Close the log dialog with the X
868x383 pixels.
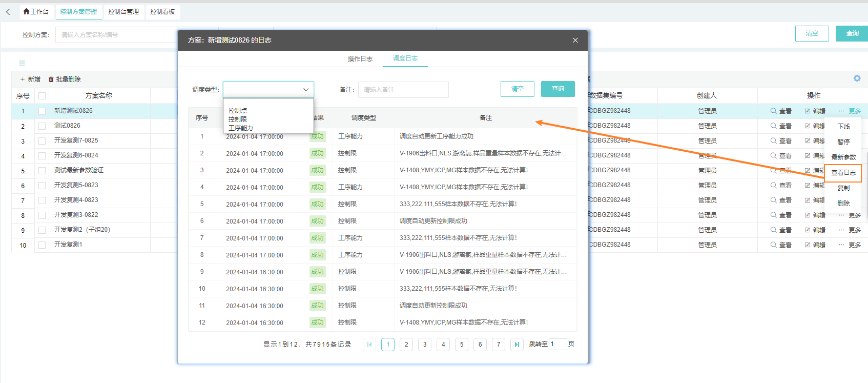click(575, 40)
